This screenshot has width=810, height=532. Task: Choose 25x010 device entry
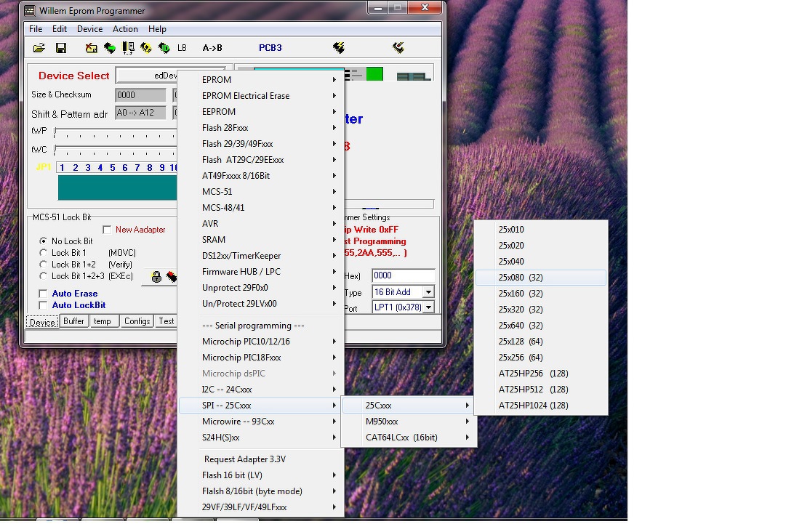(540, 230)
